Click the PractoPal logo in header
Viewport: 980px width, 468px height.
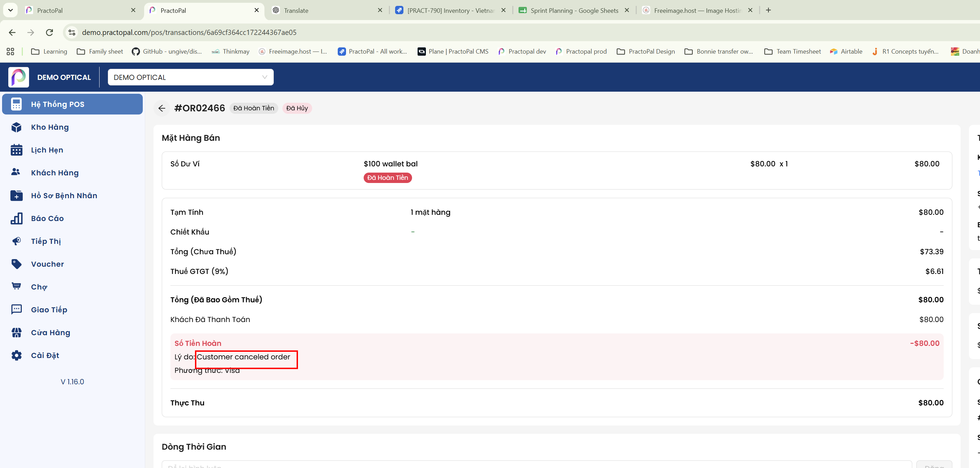pos(19,77)
